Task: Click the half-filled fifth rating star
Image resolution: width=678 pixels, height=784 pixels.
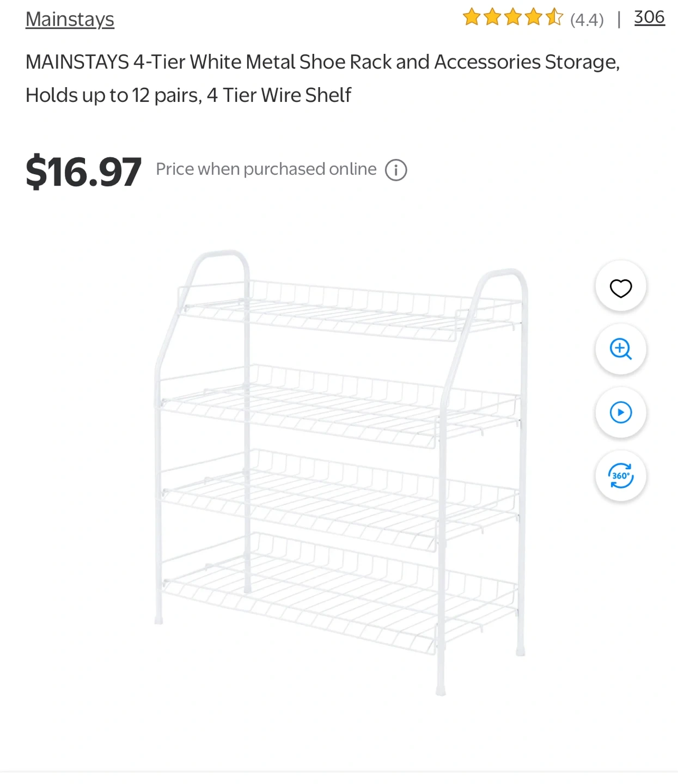Action: point(554,18)
